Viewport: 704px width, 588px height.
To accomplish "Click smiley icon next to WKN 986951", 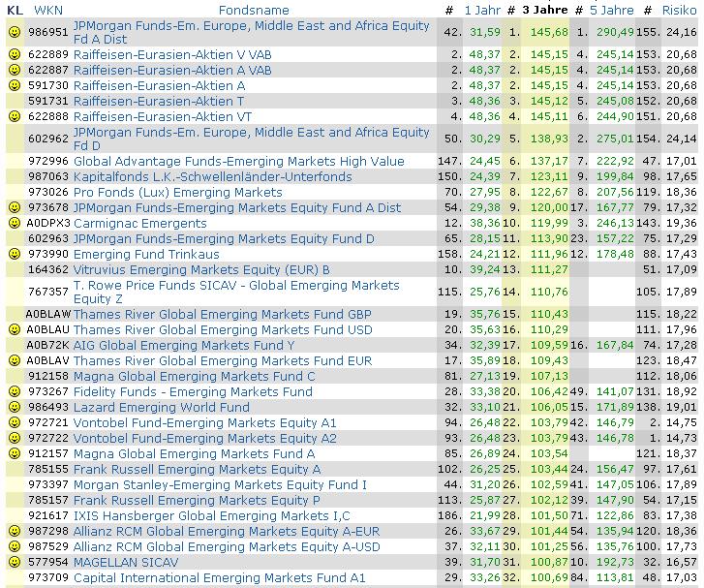I will (x=15, y=32).
